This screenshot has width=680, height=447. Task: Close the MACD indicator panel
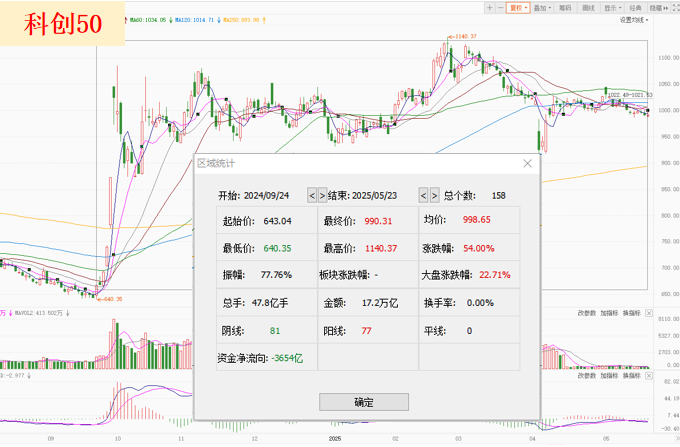click(649, 375)
